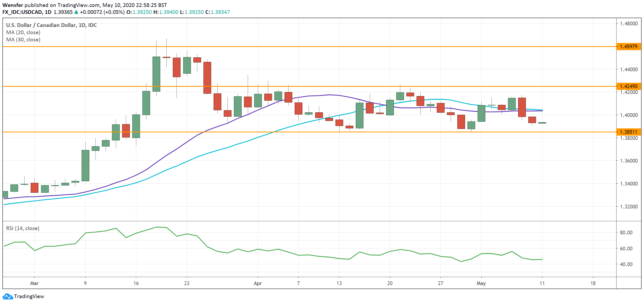644x304 pixels.
Task: Click the 40.00 RSI axis label
Action: coord(626,264)
